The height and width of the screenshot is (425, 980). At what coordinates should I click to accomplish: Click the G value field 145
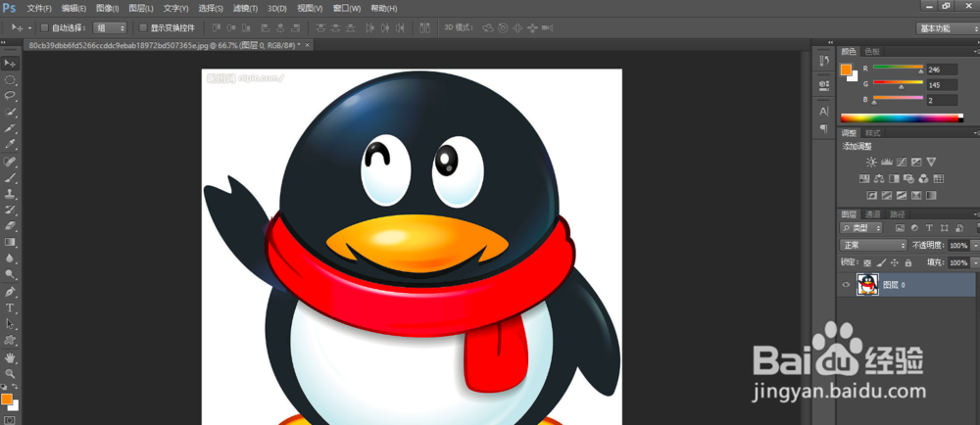pos(943,85)
